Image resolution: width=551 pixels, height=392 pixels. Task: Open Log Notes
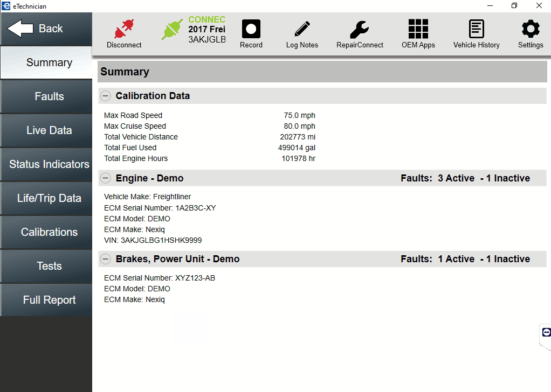tap(301, 32)
